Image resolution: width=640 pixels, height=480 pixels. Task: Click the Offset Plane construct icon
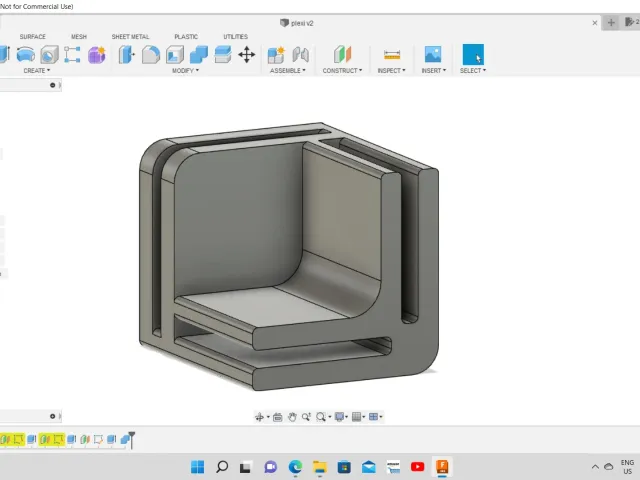coord(342,54)
